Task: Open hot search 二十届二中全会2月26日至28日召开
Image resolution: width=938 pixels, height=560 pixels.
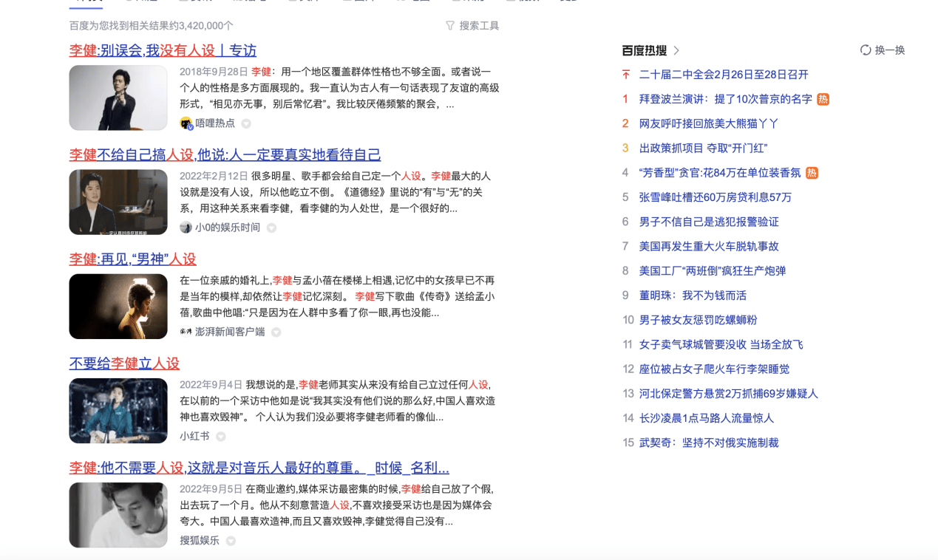Action: pyautogui.click(x=724, y=75)
